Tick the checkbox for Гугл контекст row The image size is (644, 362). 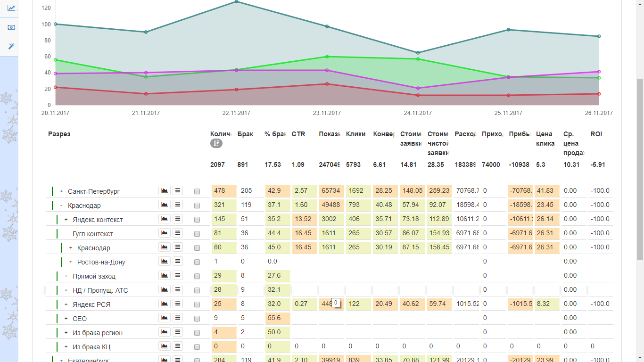coord(197,234)
